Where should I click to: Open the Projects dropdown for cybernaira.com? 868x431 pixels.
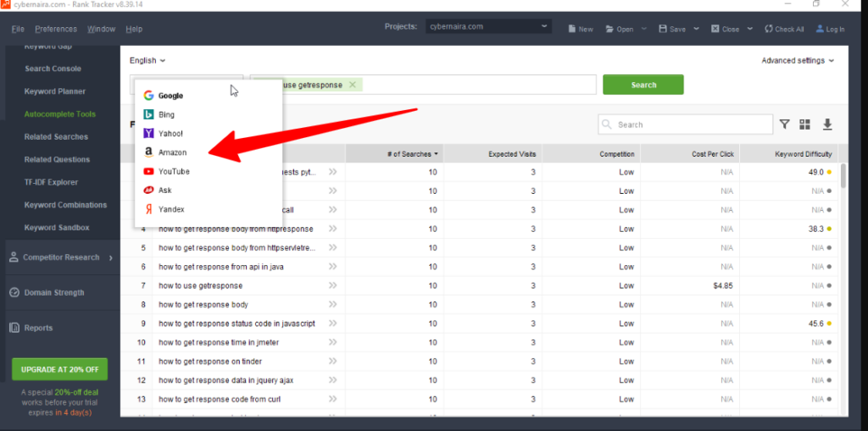488,26
